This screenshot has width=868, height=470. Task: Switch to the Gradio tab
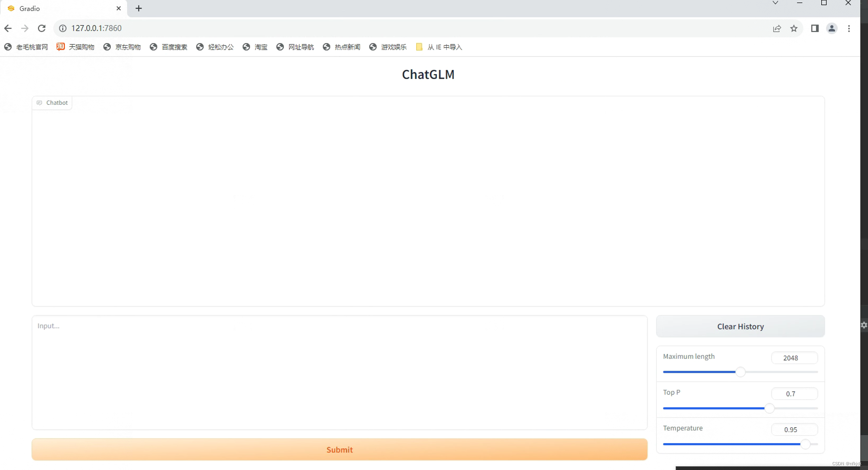(63, 8)
